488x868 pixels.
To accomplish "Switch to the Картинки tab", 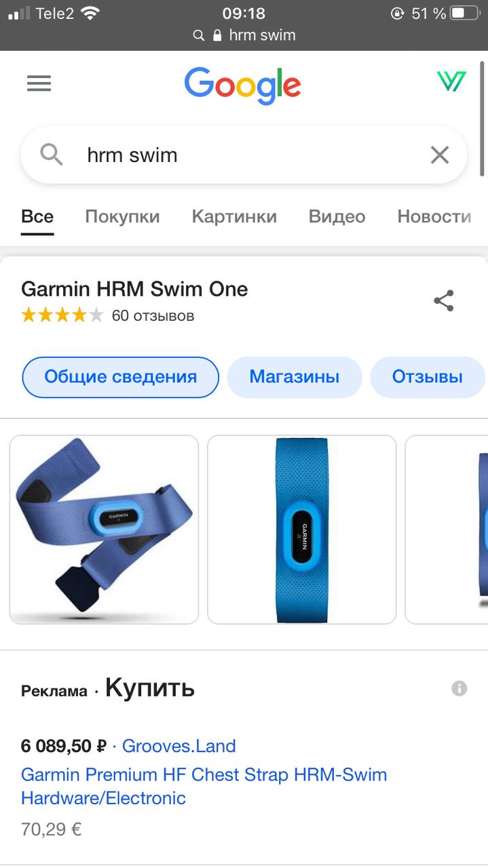I will tap(234, 216).
